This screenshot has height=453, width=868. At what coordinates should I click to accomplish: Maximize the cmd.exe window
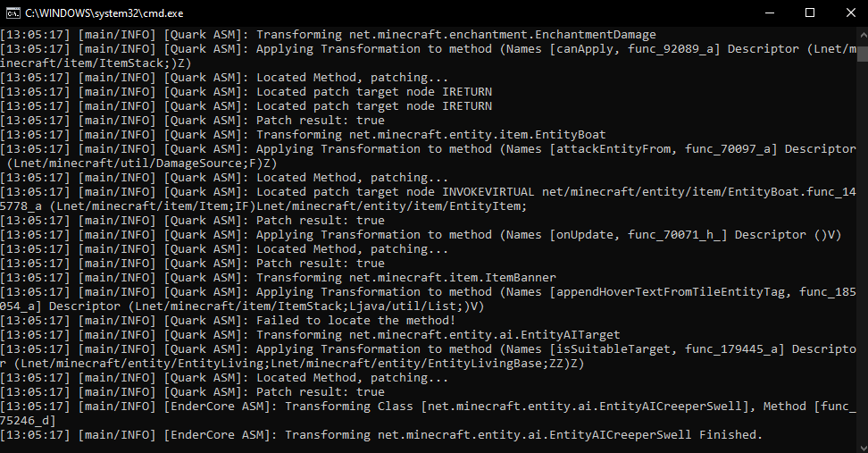coord(810,13)
